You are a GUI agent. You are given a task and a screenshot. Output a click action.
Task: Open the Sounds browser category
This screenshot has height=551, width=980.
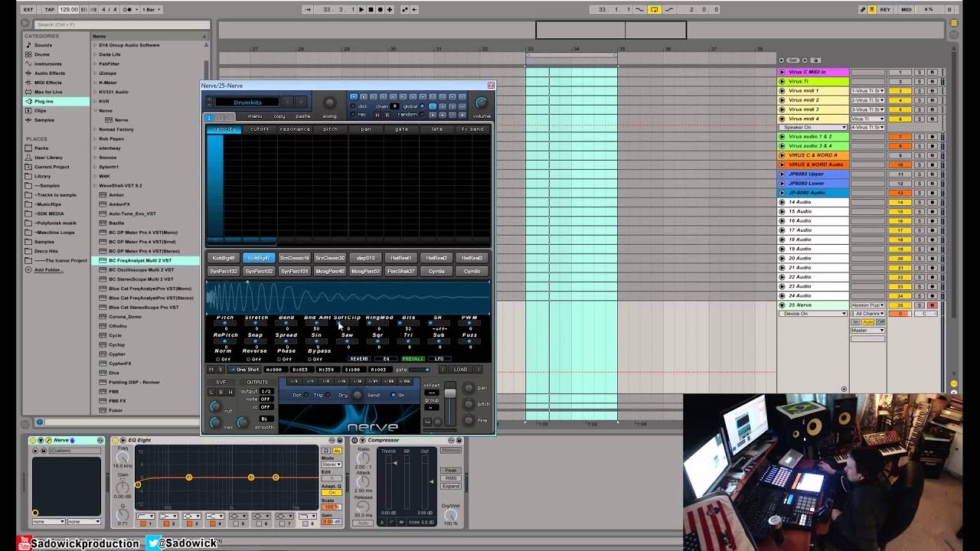(x=43, y=45)
